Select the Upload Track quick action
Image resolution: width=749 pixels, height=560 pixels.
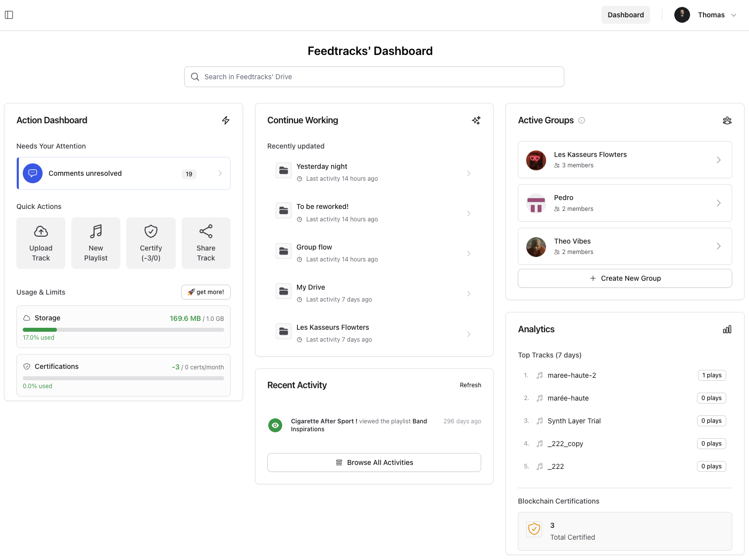click(41, 243)
